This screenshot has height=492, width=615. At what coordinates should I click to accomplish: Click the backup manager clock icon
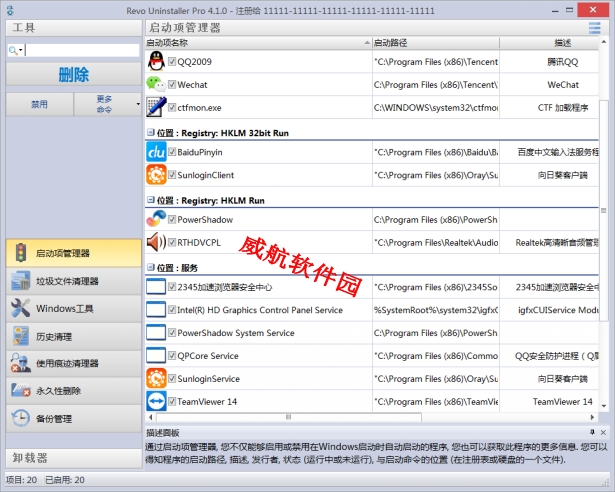(x=20, y=418)
